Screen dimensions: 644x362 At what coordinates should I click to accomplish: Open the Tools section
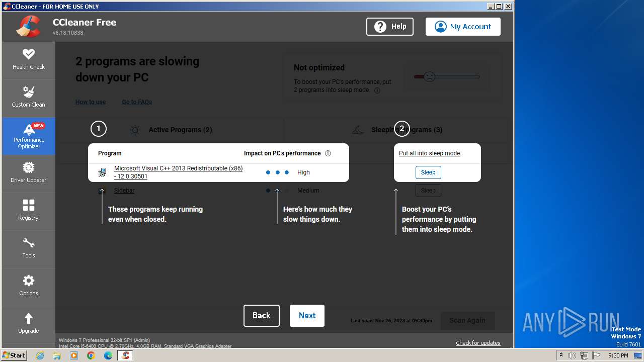(x=29, y=249)
